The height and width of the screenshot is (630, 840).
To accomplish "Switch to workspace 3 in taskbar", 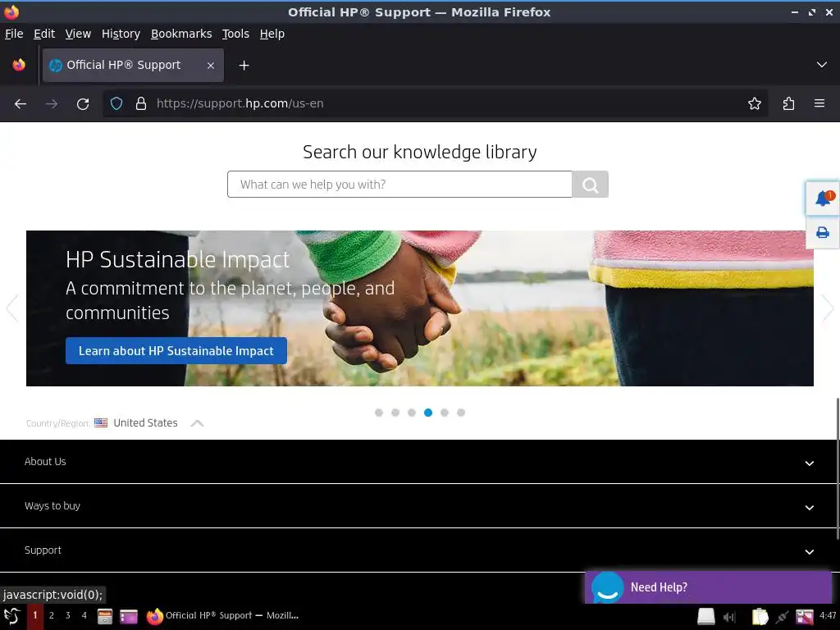I will click(67, 615).
